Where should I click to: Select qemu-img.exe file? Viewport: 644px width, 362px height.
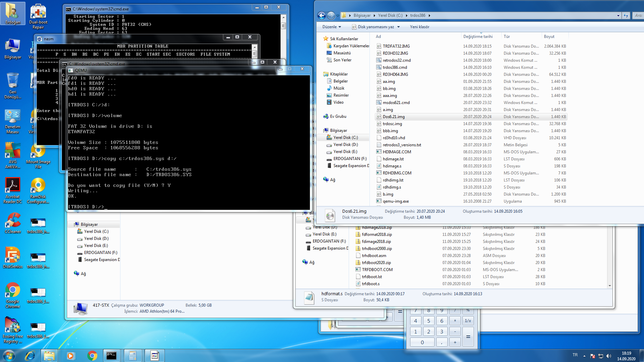coord(396,201)
